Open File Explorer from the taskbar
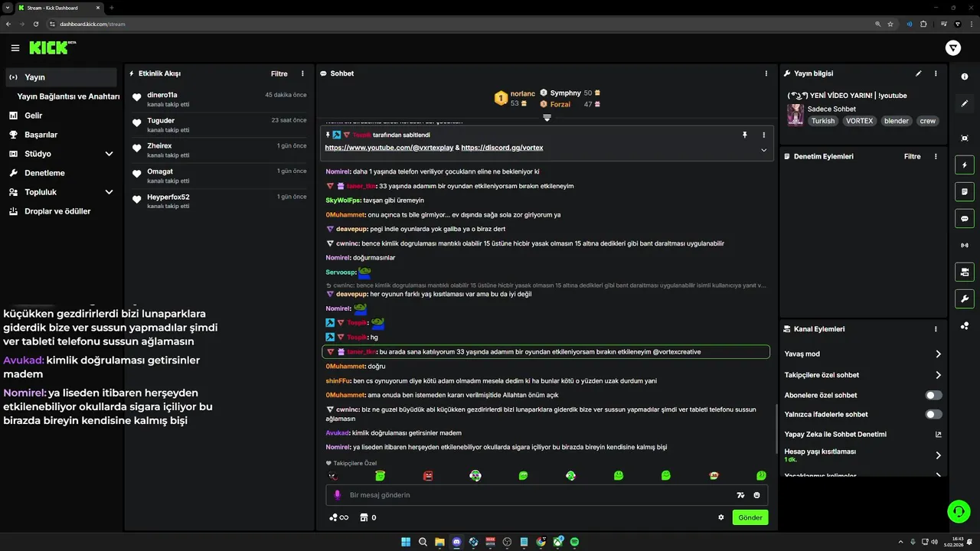 click(439, 542)
